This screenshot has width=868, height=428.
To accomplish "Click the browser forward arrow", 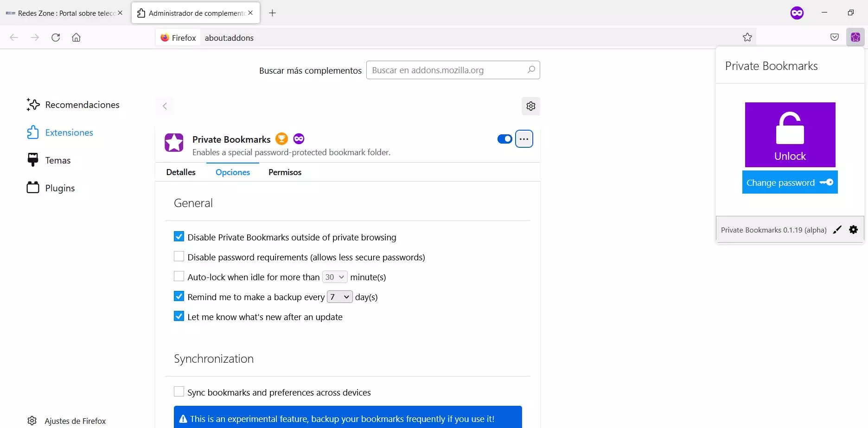I will (x=35, y=38).
